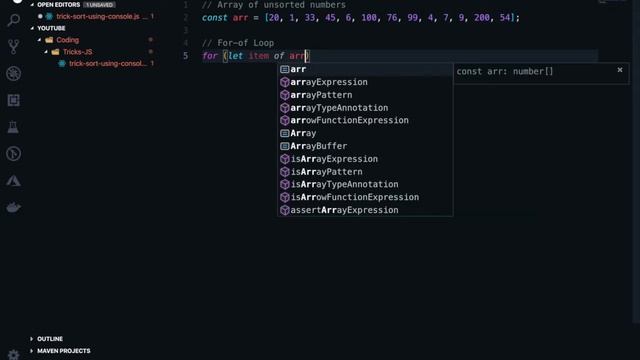
Task: Open the Search view in activity bar
Action: click(x=13, y=20)
